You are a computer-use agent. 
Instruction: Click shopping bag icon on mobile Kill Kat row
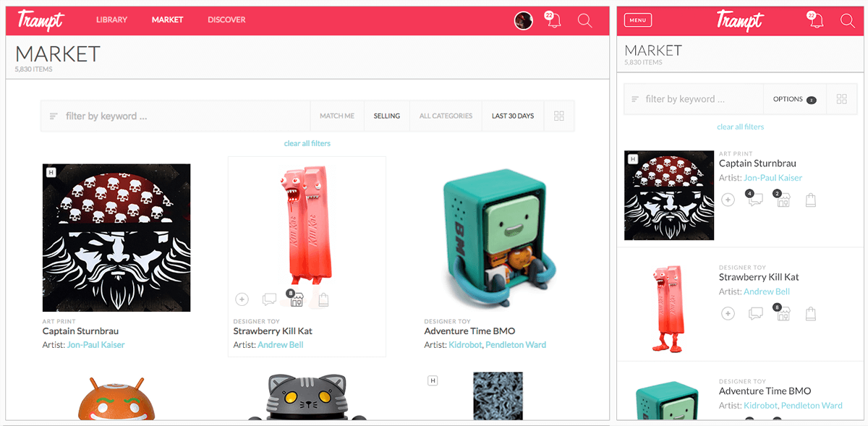pyautogui.click(x=810, y=313)
